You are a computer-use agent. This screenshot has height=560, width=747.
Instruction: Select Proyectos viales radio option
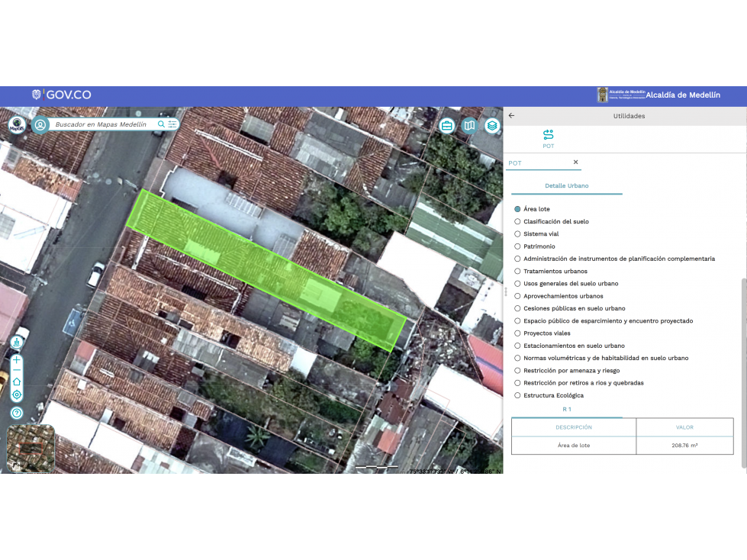[517, 333]
